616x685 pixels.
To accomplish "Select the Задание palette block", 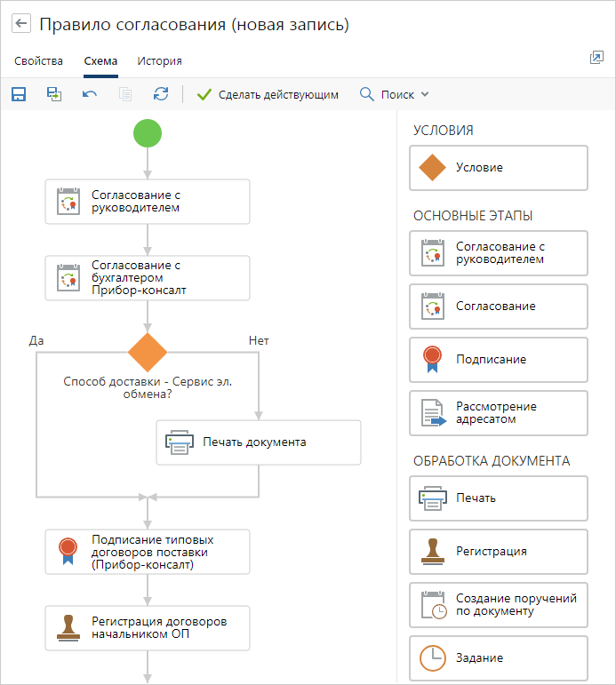I will [x=498, y=658].
